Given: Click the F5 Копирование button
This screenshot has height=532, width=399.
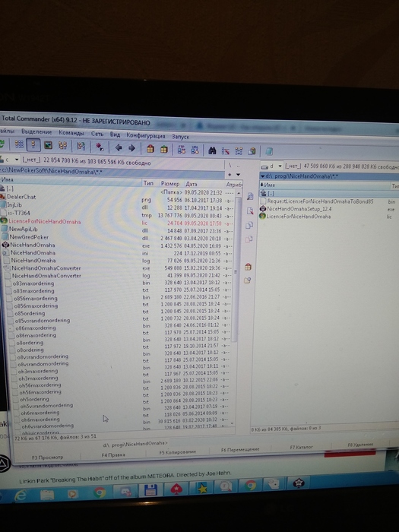Looking at the screenshot, I should (177, 452).
